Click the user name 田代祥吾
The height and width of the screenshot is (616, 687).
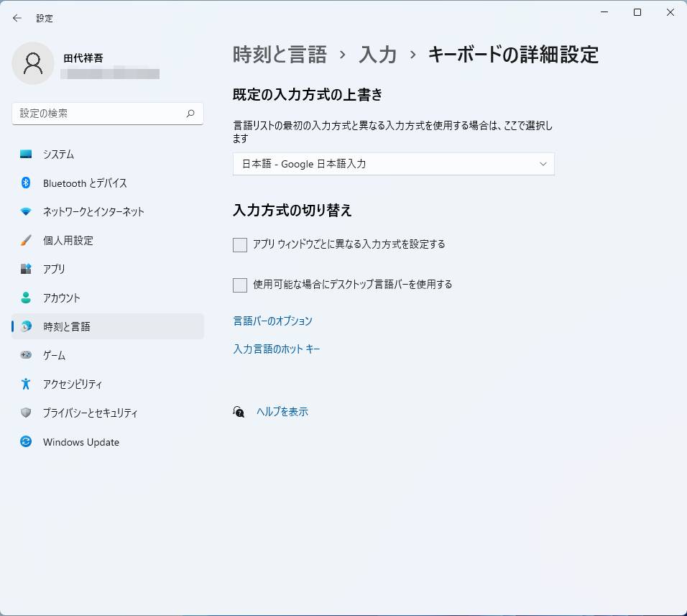(x=83, y=58)
